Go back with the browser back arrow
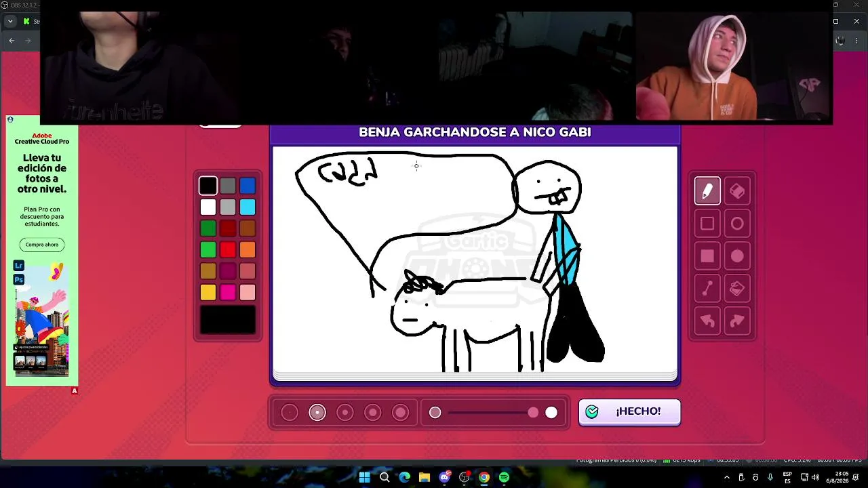 click(x=12, y=41)
